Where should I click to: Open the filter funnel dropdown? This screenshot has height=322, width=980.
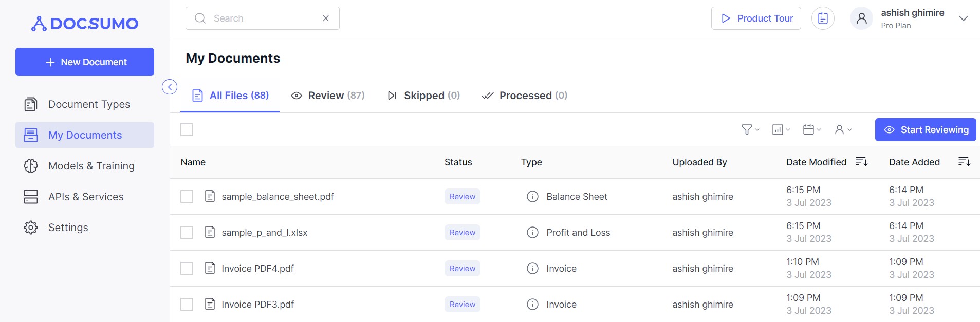click(750, 130)
